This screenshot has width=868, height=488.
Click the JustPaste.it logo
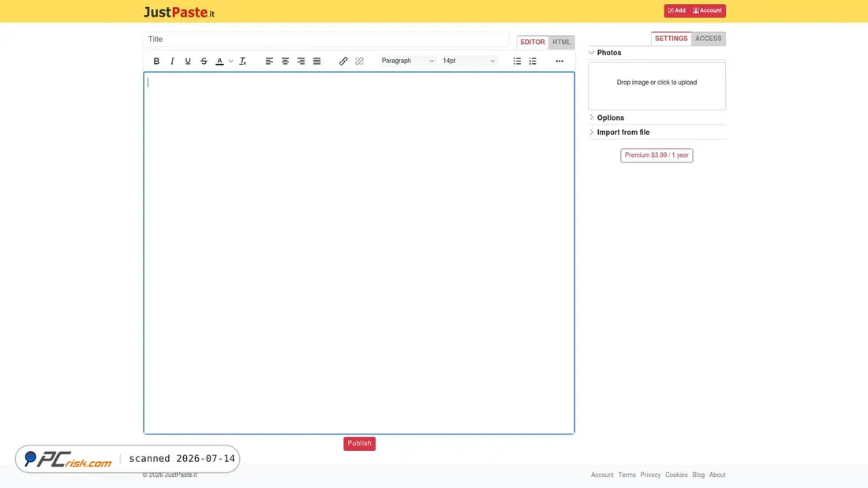179,12
